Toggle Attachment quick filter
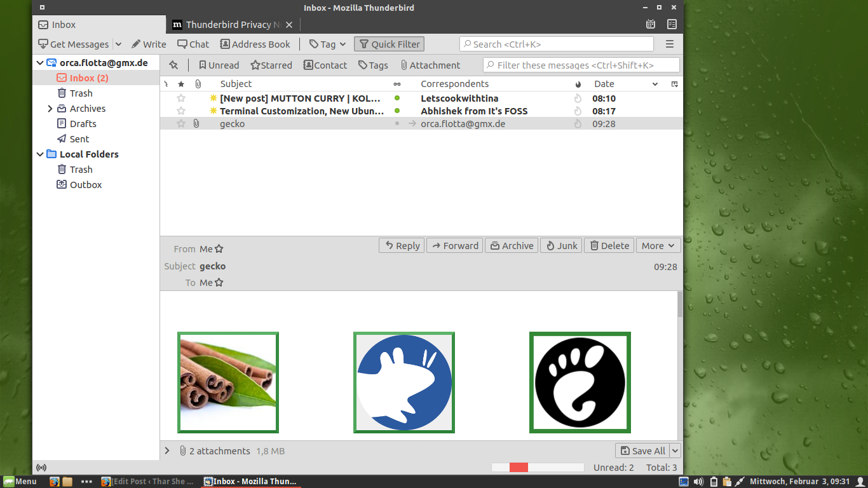 pos(430,65)
